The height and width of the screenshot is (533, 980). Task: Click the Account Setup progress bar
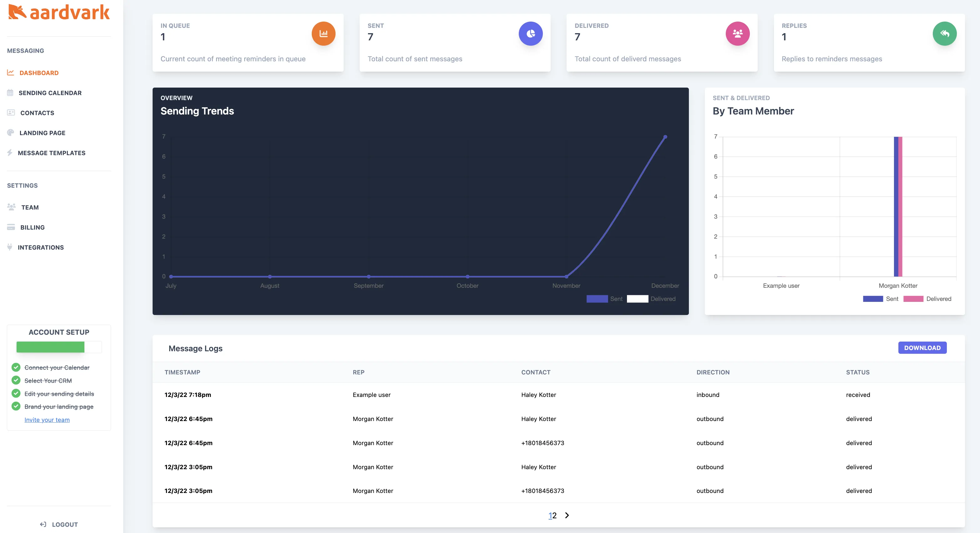click(x=58, y=347)
